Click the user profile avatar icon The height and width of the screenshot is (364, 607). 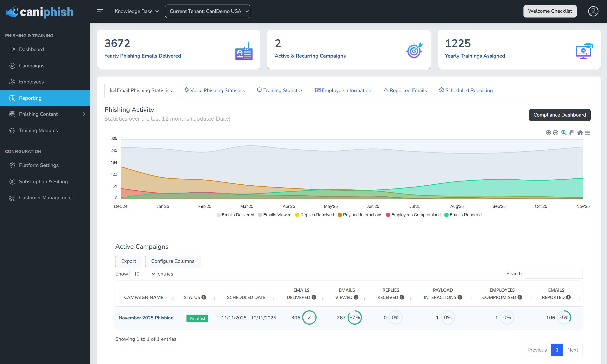point(593,11)
